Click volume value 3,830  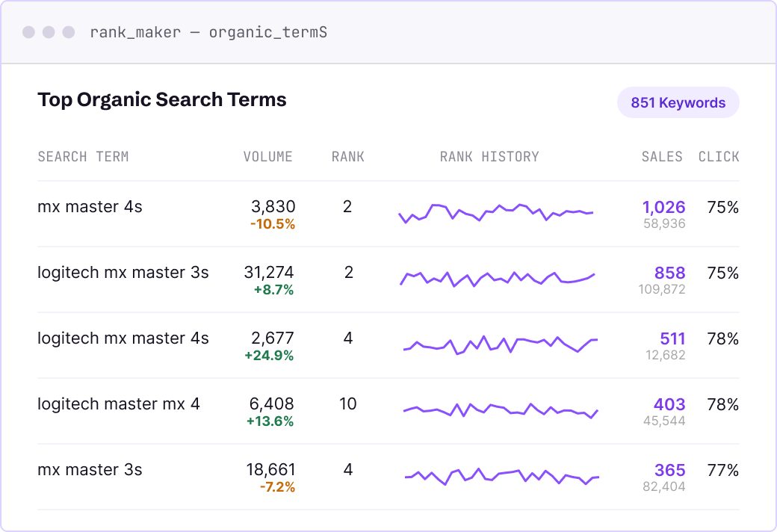[x=273, y=207]
